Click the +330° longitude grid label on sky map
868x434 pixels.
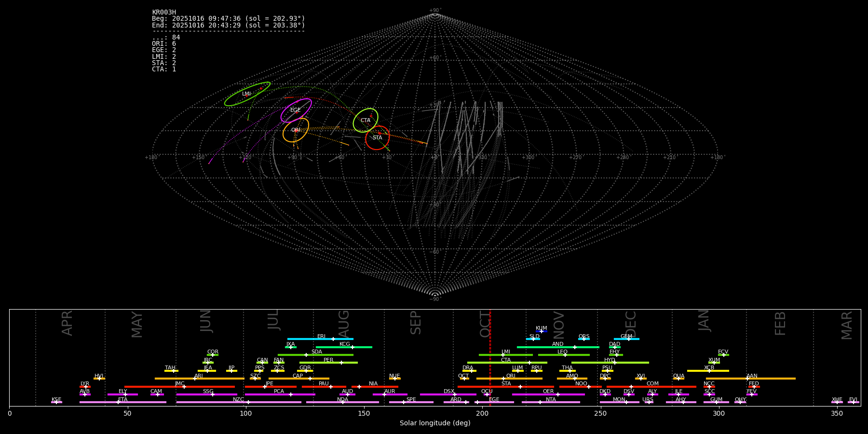click(481, 158)
